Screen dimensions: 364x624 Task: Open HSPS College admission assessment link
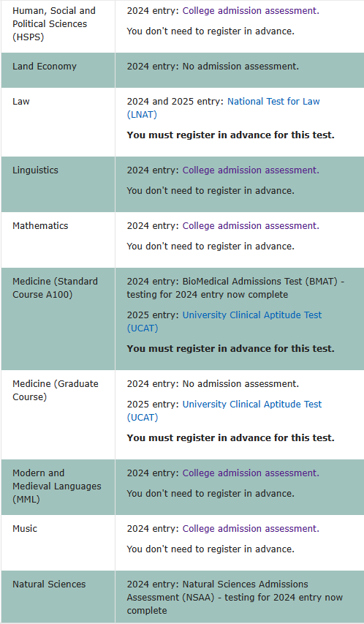(x=251, y=11)
